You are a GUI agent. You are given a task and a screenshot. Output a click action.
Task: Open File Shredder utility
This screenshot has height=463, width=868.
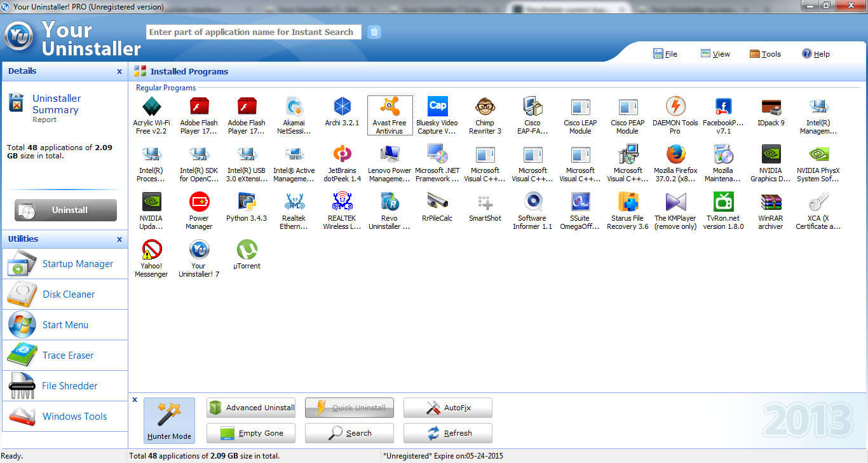pos(65,386)
